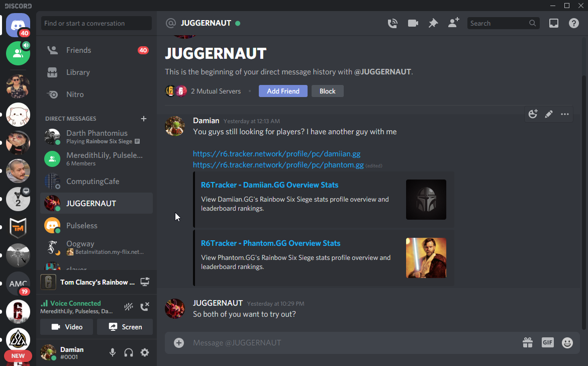Open the Inbox mentions icon
Viewport: 588px width, 366px height.
tap(553, 23)
